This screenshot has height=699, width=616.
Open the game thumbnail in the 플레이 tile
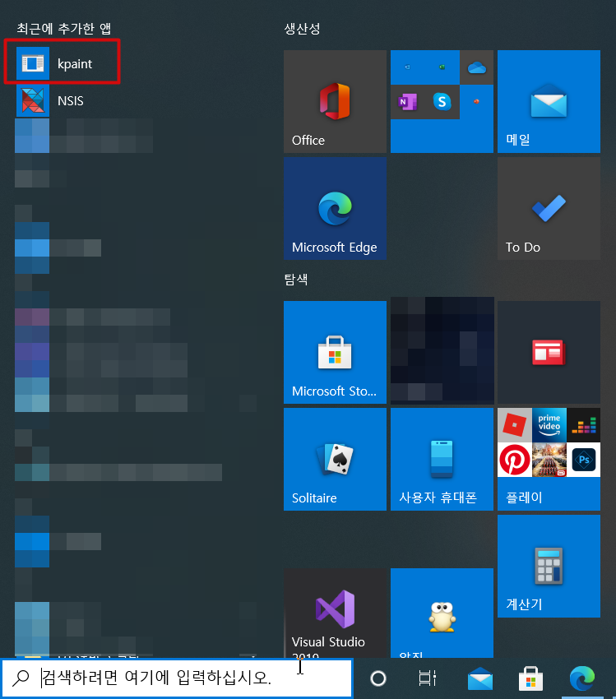pyautogui.click(x=549, y=460)
